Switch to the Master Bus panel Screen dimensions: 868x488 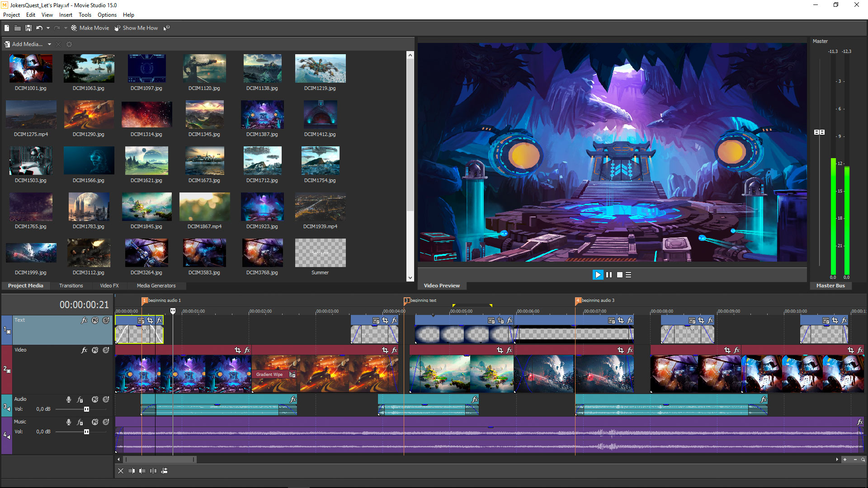(830, 286)
